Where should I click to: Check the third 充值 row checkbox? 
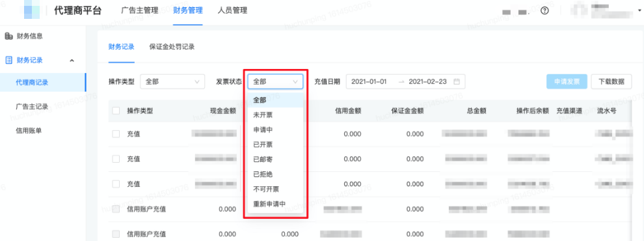pyautogui.click(x=116, y=184)
